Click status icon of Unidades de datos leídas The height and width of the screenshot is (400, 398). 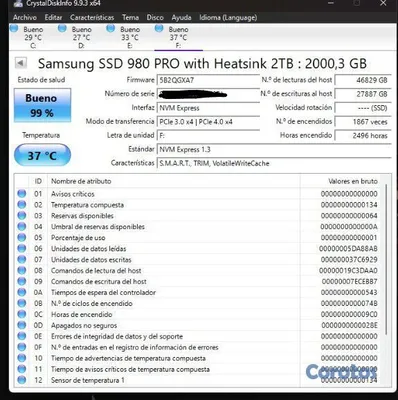pyautogui.click(x=22, y=249)
